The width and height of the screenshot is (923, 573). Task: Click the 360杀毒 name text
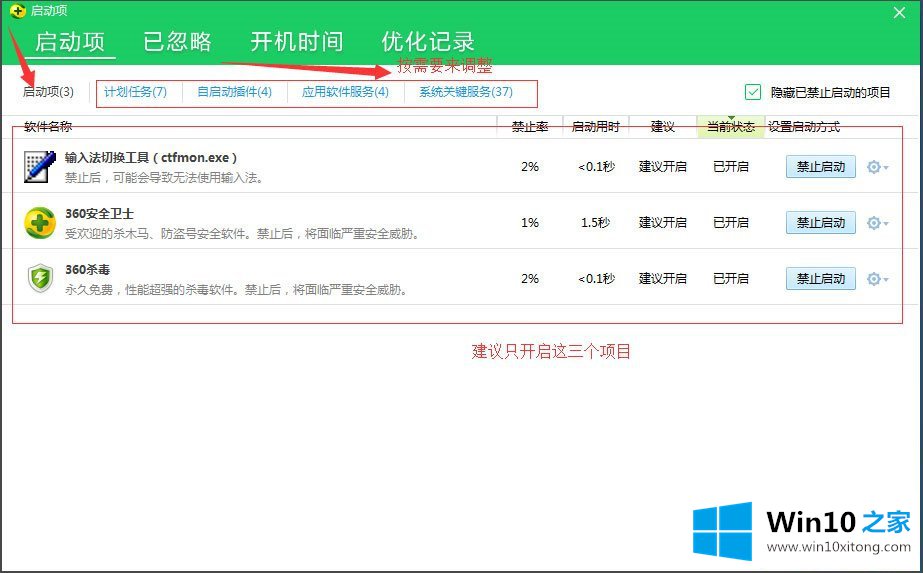pos(88,270)
